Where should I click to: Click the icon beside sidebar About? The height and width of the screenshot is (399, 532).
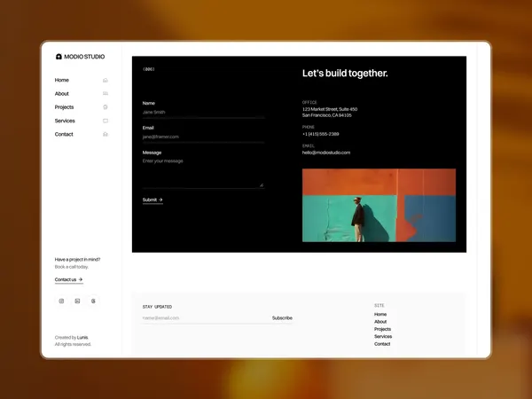(x=106, y=93)
